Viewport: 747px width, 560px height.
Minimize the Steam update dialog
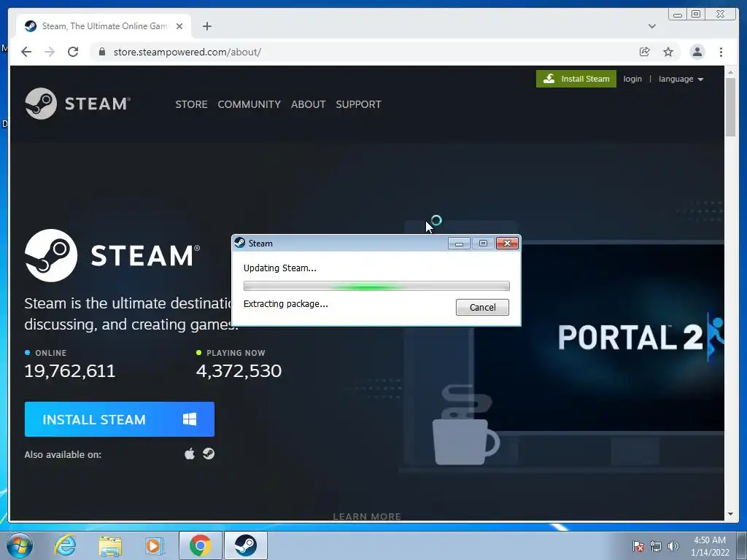pyautogui.click(x=459, y=244)
